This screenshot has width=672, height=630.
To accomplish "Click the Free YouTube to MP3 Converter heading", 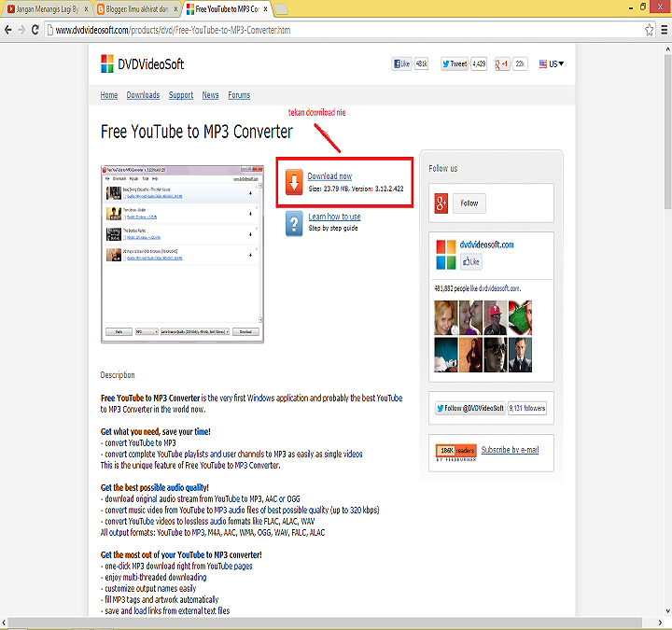I will (197, 132).
